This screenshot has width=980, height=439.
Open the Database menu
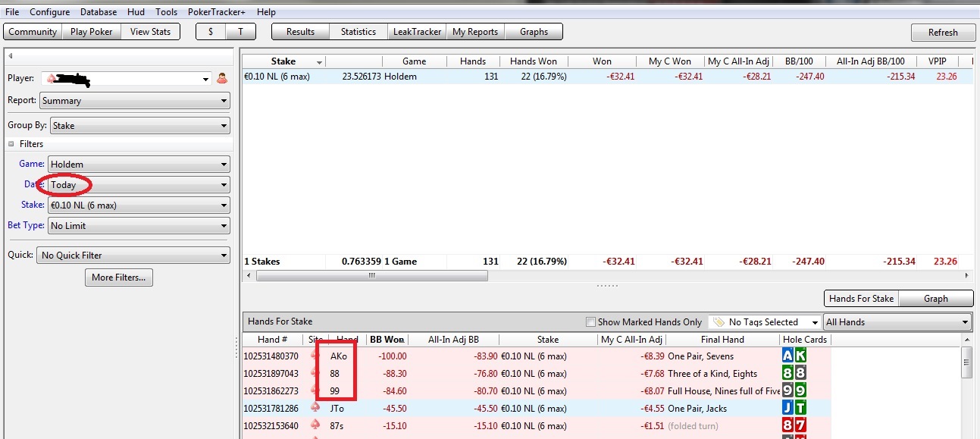[99, 12]
